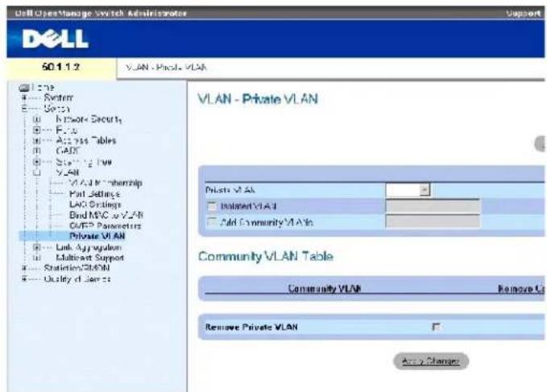Select Private VLAN in tree
547x392 pixels.
point(97,236)
